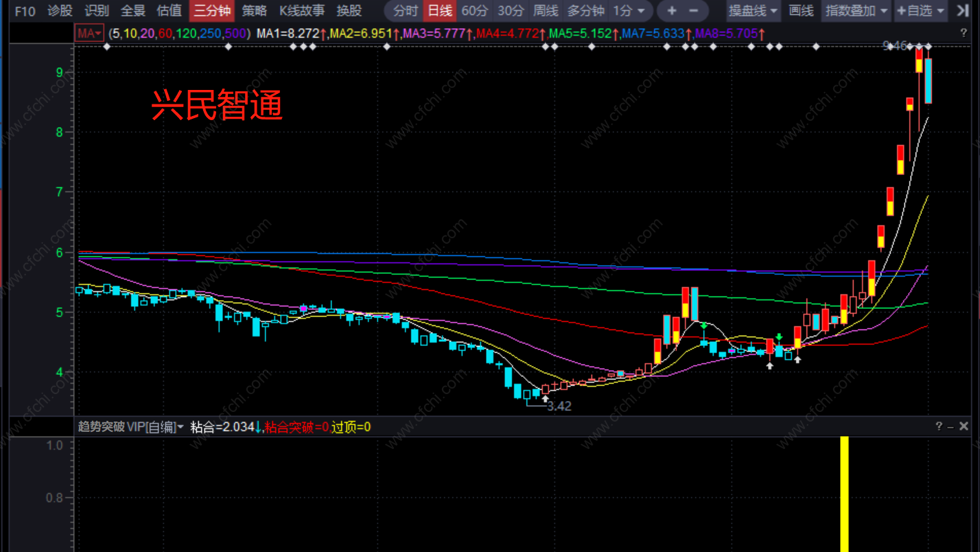980x552 pixels.
Task: Expand the 自选 dropdown arrow
Action: (x=940, y=11)
